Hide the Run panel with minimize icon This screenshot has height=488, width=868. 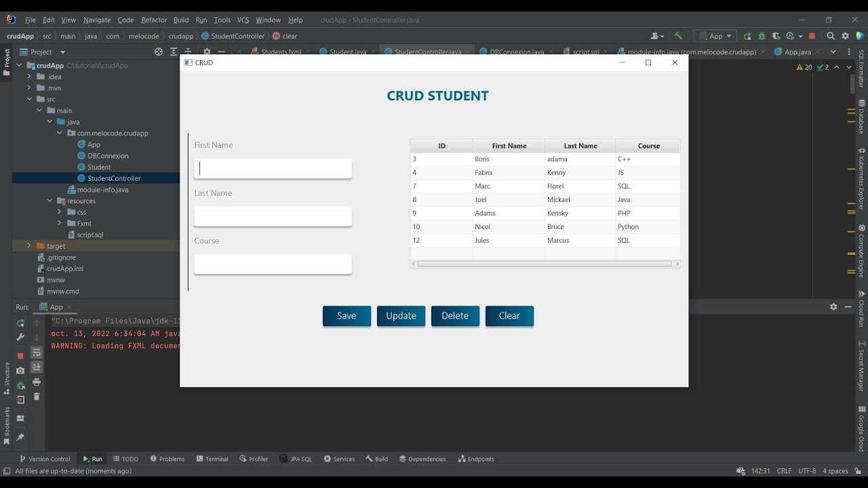848,307
